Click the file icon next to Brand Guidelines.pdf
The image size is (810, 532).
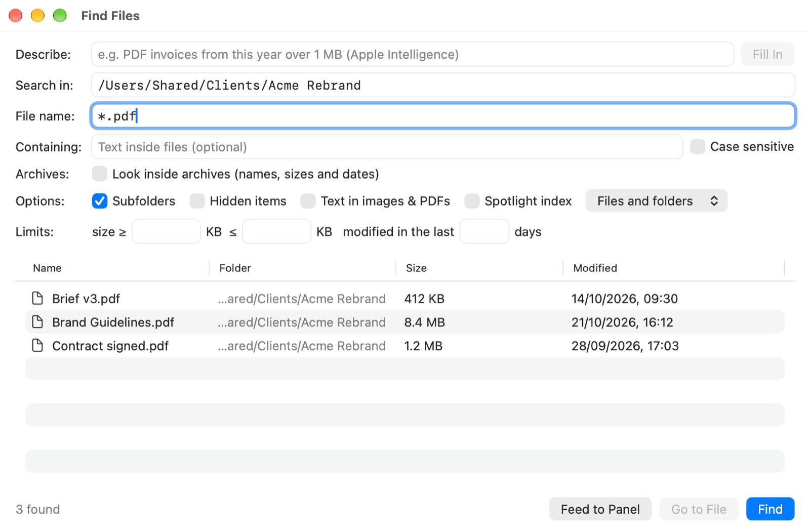37,322
